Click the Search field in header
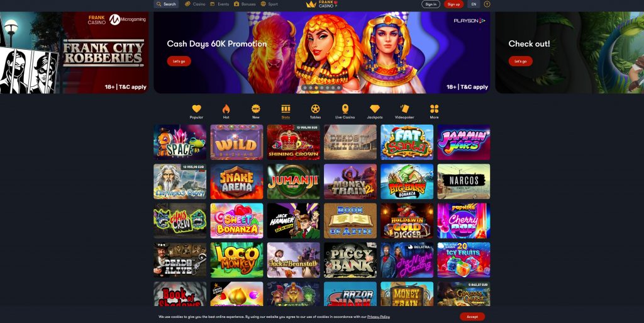 coord(166,4)
